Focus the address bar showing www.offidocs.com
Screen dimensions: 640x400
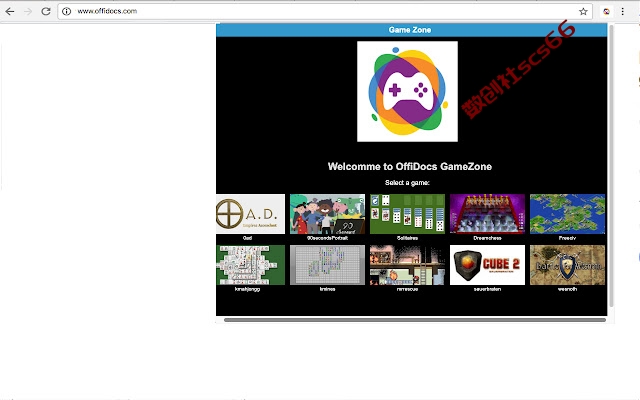pyautogui.click(x=325, y=11)
